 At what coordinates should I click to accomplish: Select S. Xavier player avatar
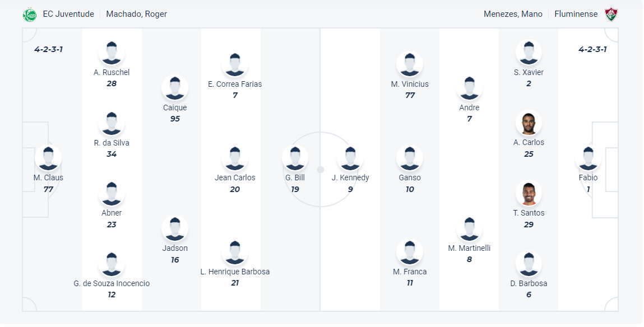coord(529,53)
